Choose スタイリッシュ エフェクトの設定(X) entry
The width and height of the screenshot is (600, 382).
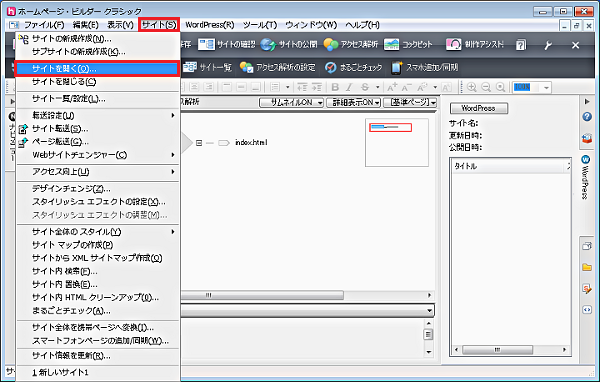pos(97,202)
